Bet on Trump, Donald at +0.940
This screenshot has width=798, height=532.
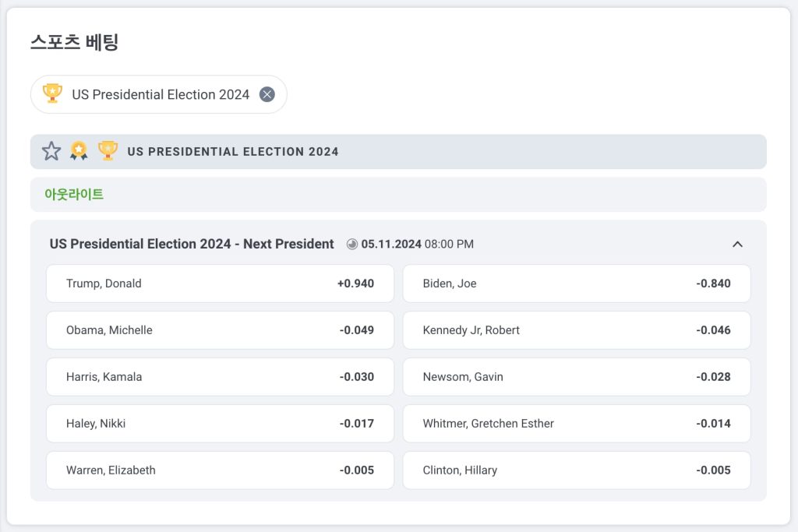(x=220, y=284)
